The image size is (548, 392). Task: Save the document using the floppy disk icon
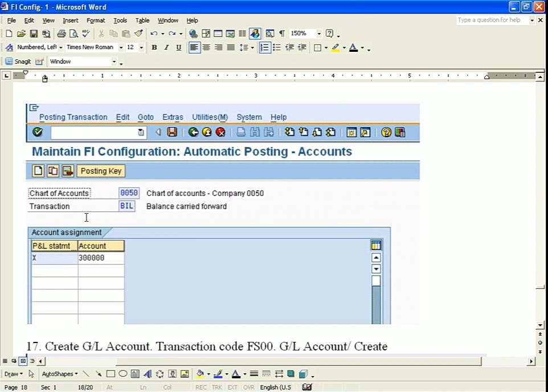point(34,34)
